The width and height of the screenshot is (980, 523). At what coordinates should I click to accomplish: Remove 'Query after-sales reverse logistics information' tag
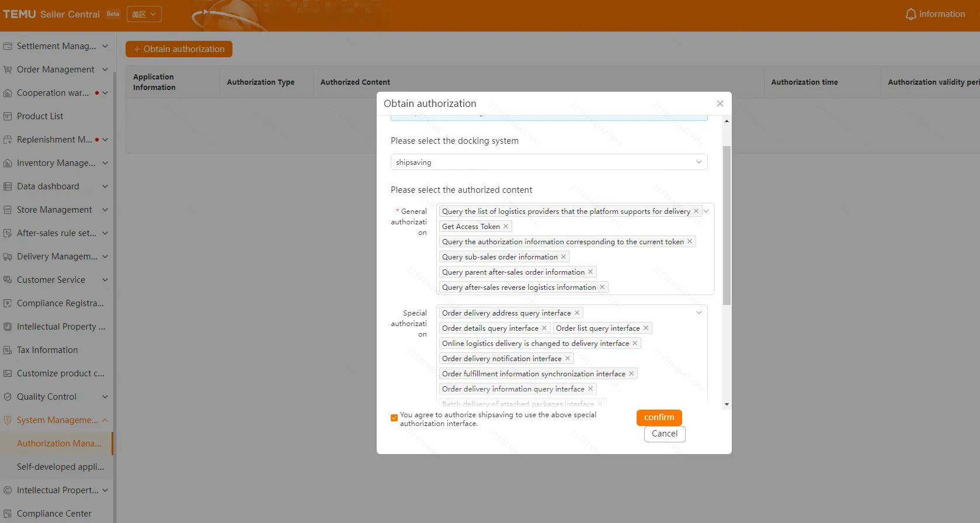pyautogui.click(x=602, y=288)
